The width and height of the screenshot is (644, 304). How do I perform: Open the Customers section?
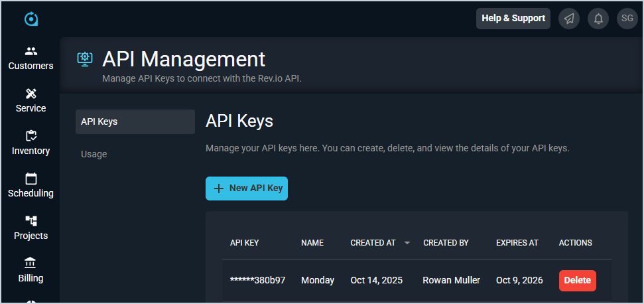coord(31,58)
